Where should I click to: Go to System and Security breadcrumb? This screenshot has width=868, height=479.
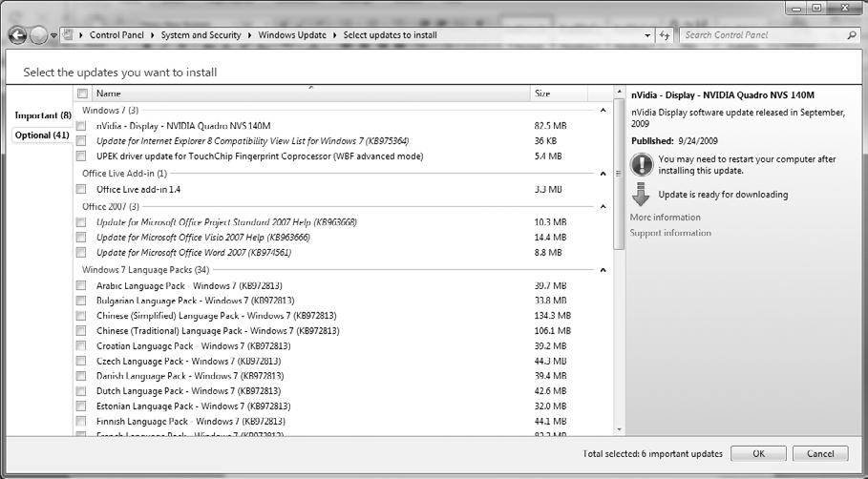point(201,35)
